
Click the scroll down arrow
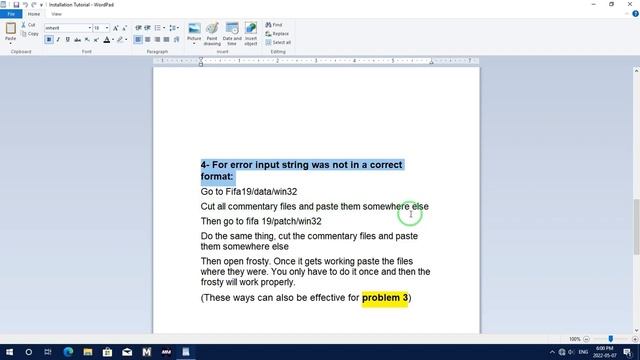pos(636,330)
